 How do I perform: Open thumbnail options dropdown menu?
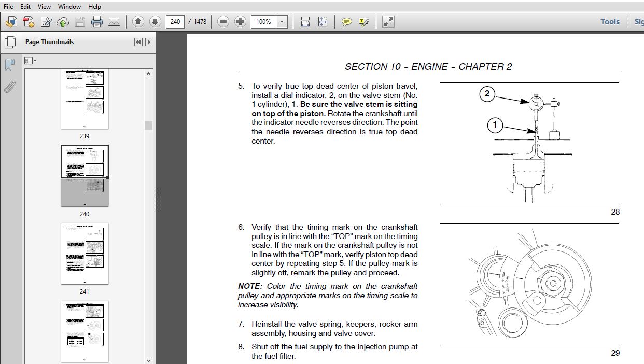click(x=31, y=61)
